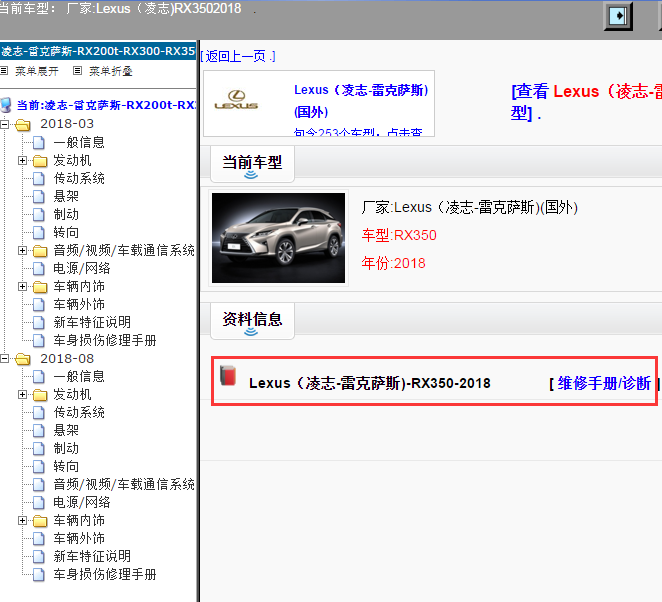Click the RX350 car photo thumbnail
The height and width of the screenshot is (602, 662).
(279, 238)
